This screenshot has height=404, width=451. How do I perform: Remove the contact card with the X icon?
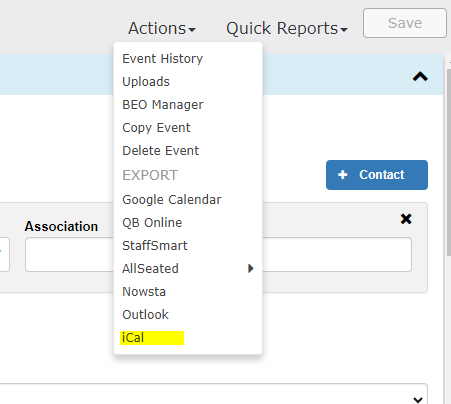[406, 219]
